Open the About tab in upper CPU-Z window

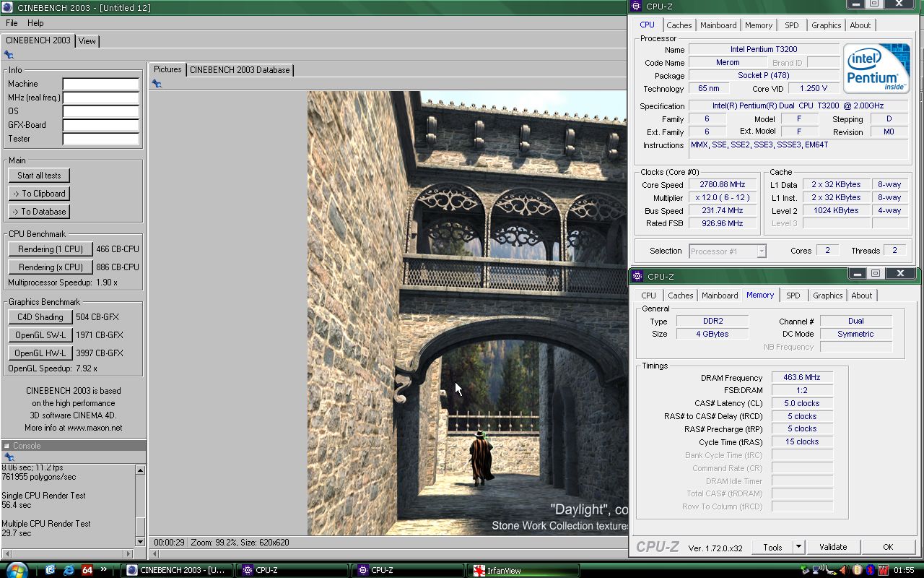(860, 25)
